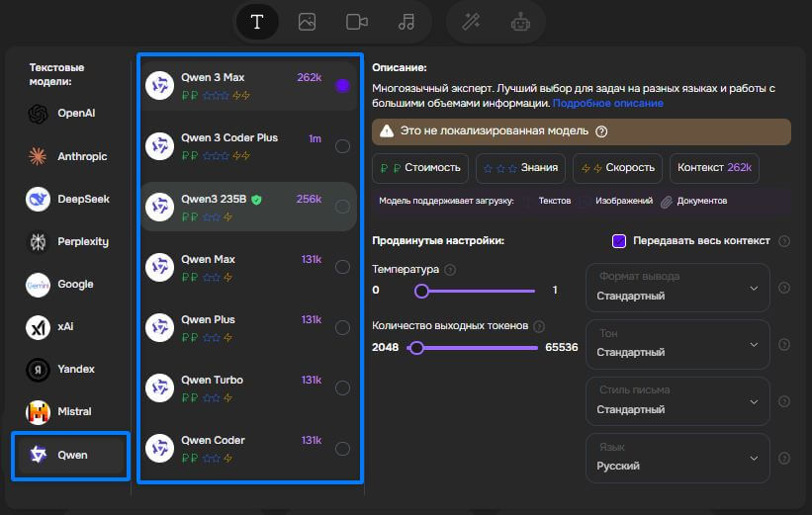Click the Стоимость button

click(x=420, y=168)
